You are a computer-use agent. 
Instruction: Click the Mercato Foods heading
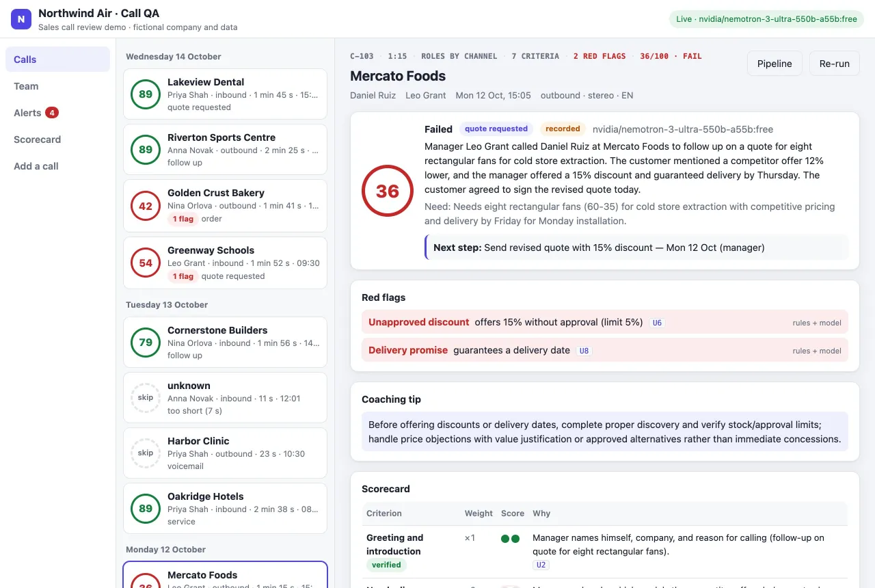coord(398,76)
